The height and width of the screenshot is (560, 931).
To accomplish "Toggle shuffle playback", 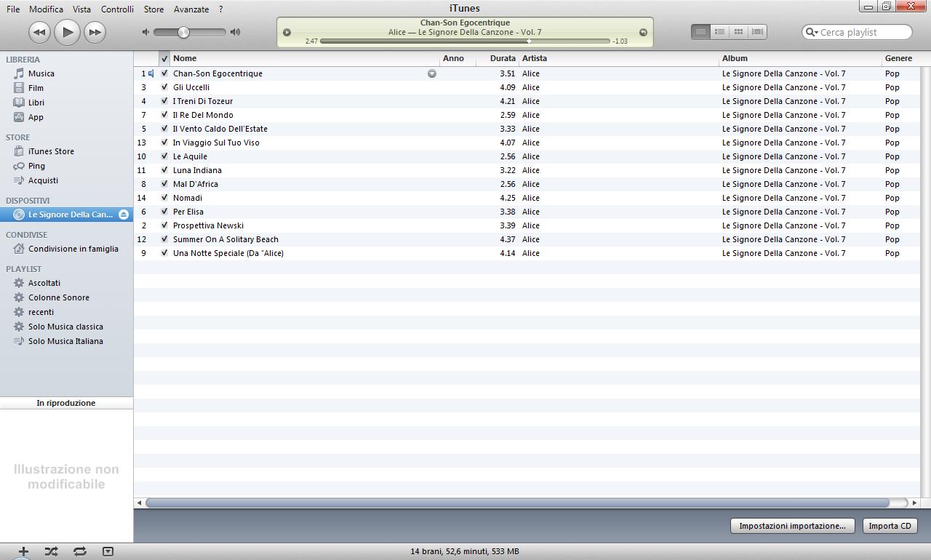I will [x=51, y=552].
